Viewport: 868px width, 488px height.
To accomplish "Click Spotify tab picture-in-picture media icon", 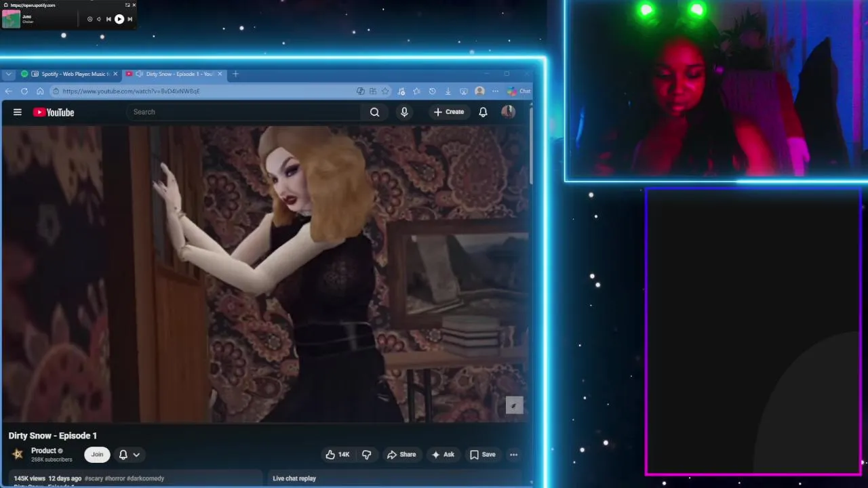I will [35, 74].
